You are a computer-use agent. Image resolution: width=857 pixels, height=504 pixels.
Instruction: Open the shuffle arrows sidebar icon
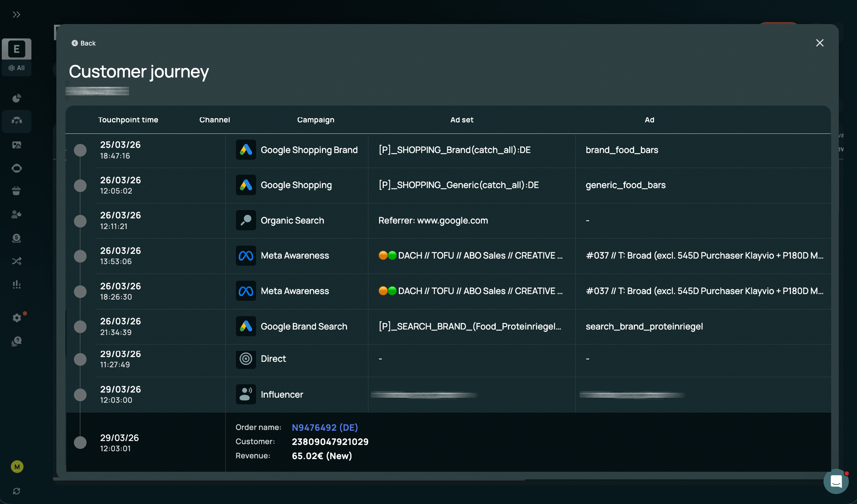point(16,261)
